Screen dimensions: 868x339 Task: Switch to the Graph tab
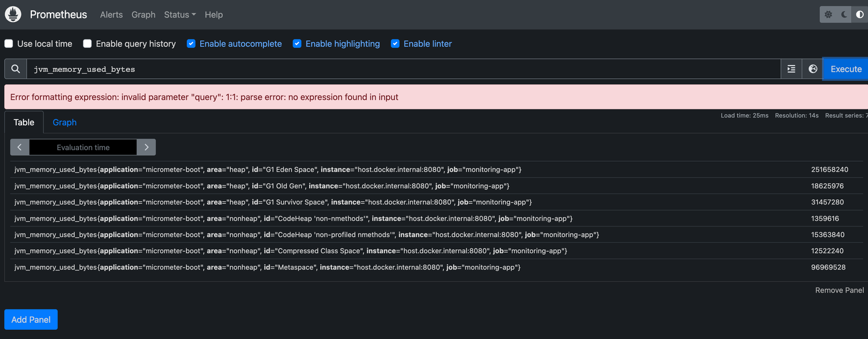click(64, 122)
